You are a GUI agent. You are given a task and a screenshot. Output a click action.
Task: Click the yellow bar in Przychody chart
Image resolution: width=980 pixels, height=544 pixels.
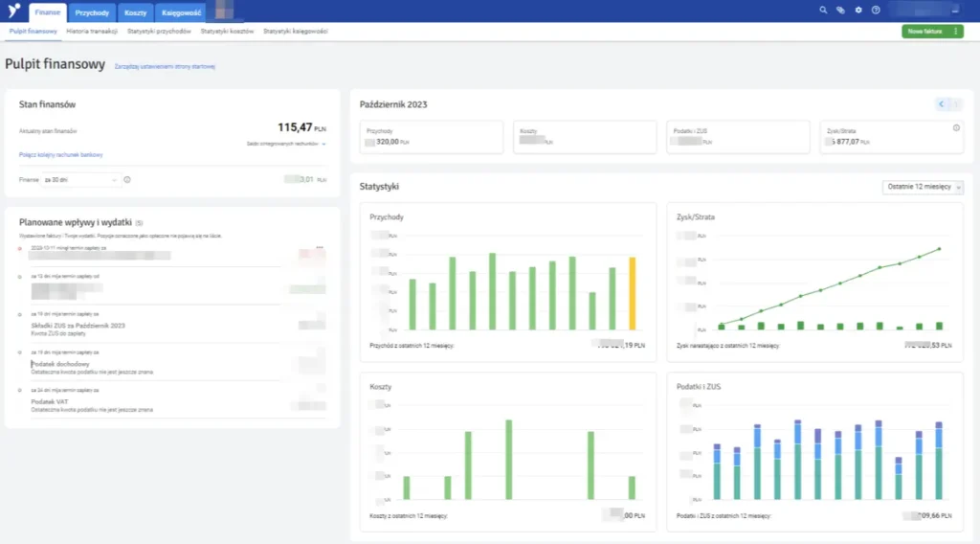632,293
